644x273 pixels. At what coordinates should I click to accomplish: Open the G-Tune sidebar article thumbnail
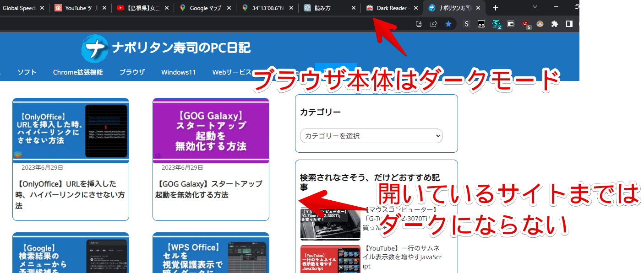(330, 224)
